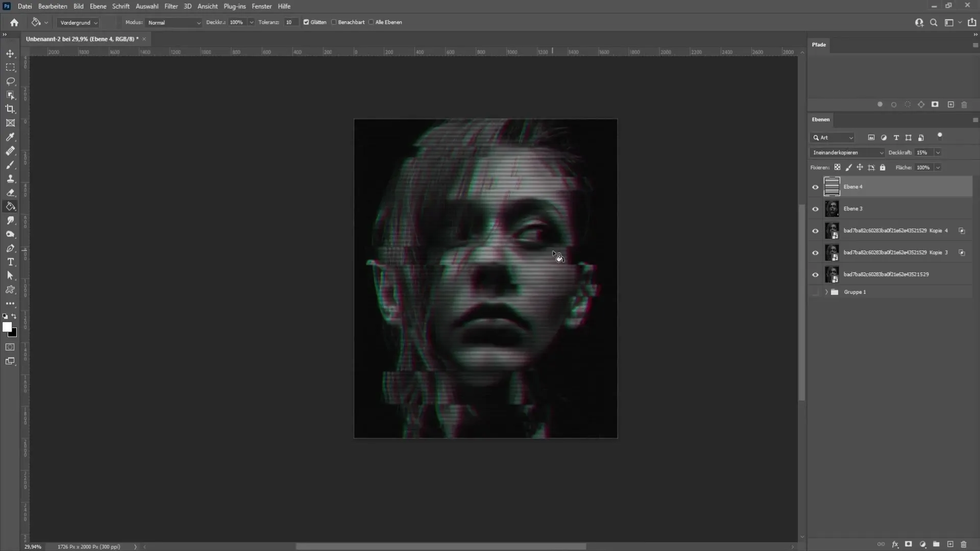Image resolution: width=980 pixels, height=551 pixels.
Task: Hide the Ebene 3 layer
Action: point(815,209)
